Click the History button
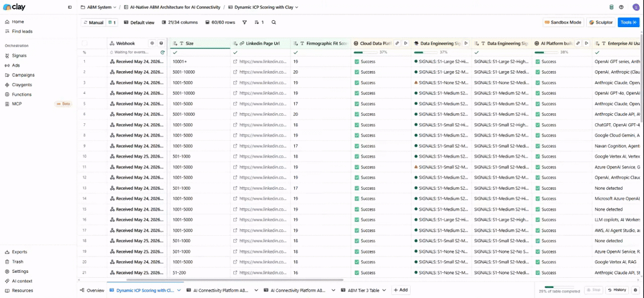 [x=617, y=290]
